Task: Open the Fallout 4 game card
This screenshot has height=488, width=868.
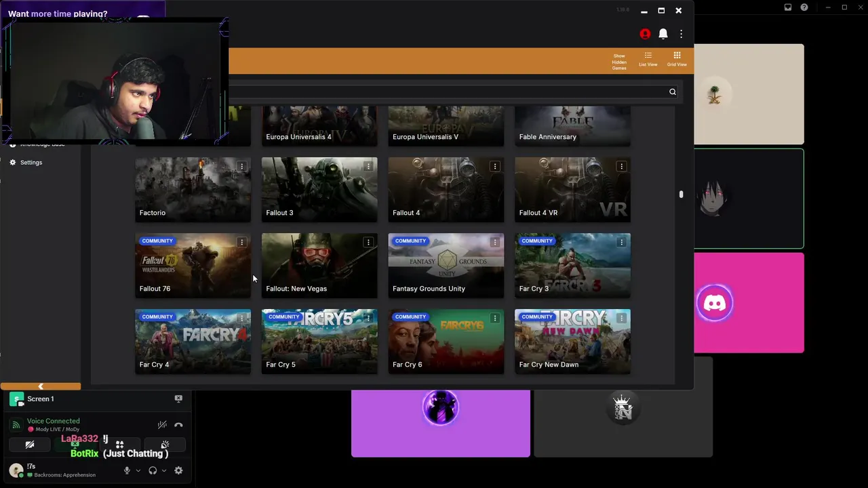Action: [x=446, y=190]
